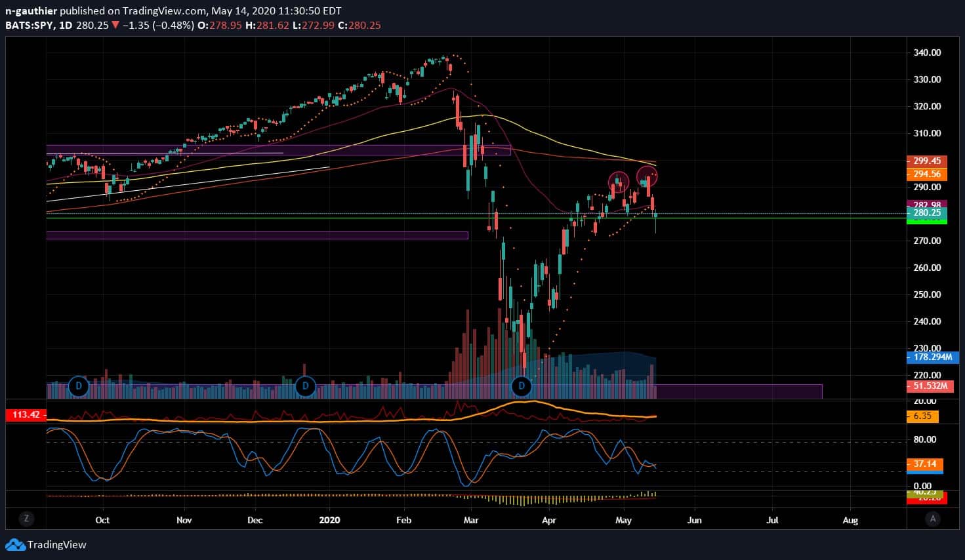Select the upper purple resistance zone rectangle
Image resolution: width=965 pixels, height=560 pixels.
tap(278, 150)
